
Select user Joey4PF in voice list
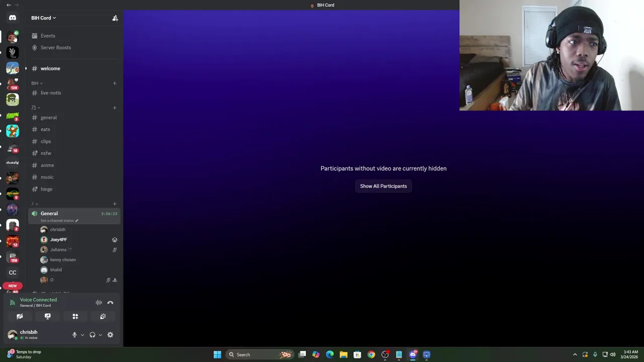[58, 240]
